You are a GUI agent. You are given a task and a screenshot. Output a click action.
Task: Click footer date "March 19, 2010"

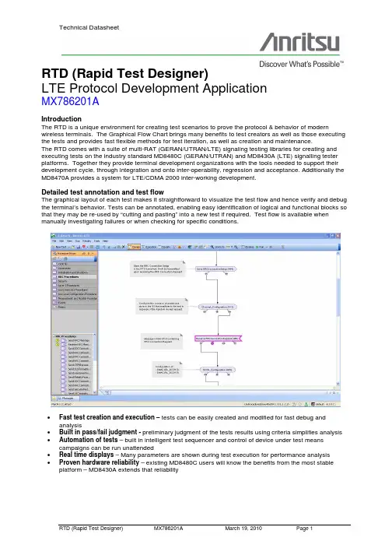tap(243, 528)
